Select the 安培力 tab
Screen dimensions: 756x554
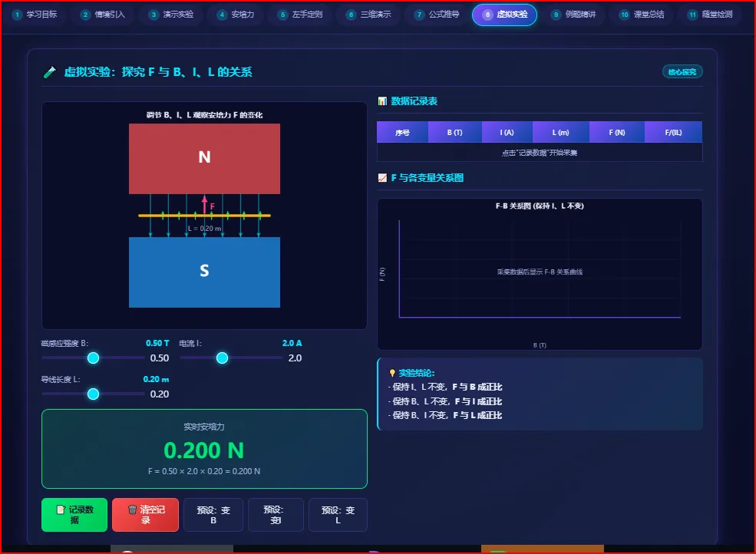(x=236, y=15)
